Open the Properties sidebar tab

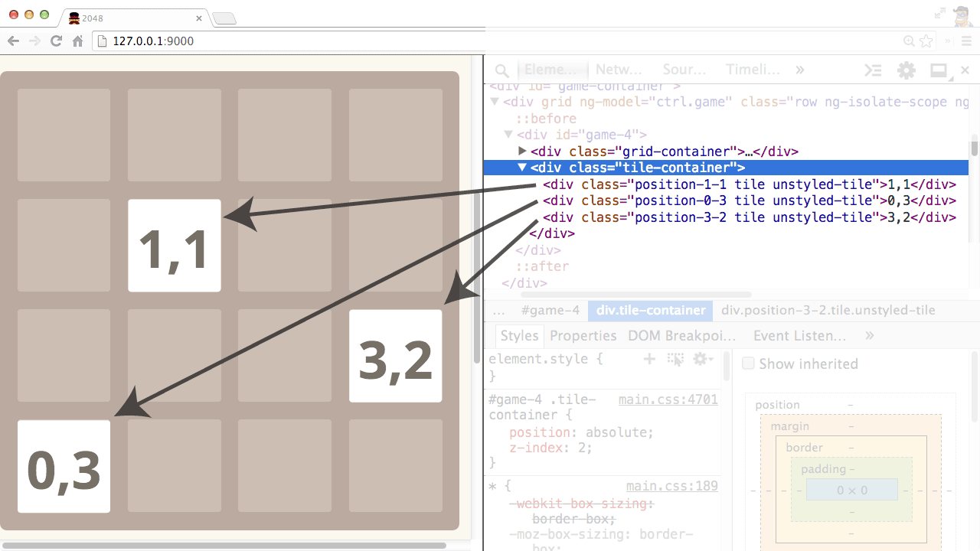(x=583, y=335)
